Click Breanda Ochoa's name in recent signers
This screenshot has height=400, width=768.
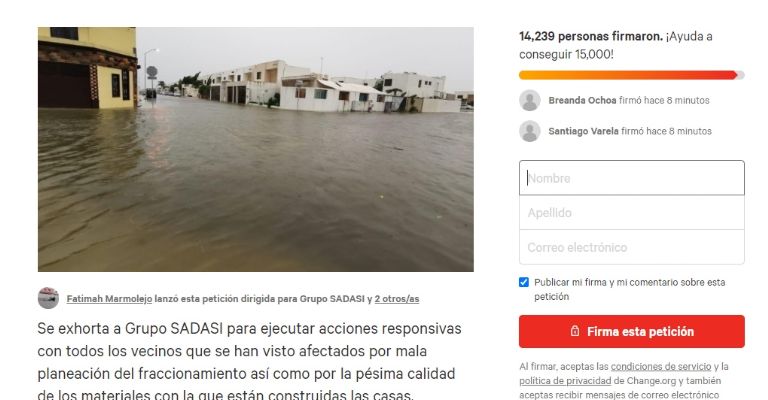(x=582, y=100)
